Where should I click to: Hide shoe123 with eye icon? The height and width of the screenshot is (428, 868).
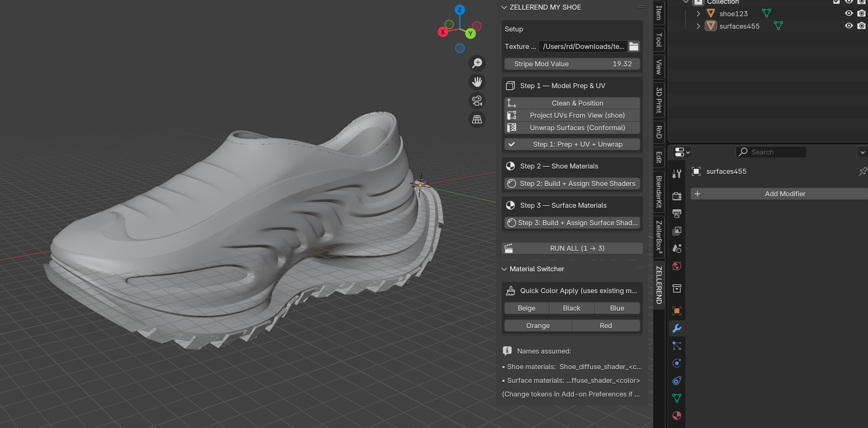click(x=848, y=13)
